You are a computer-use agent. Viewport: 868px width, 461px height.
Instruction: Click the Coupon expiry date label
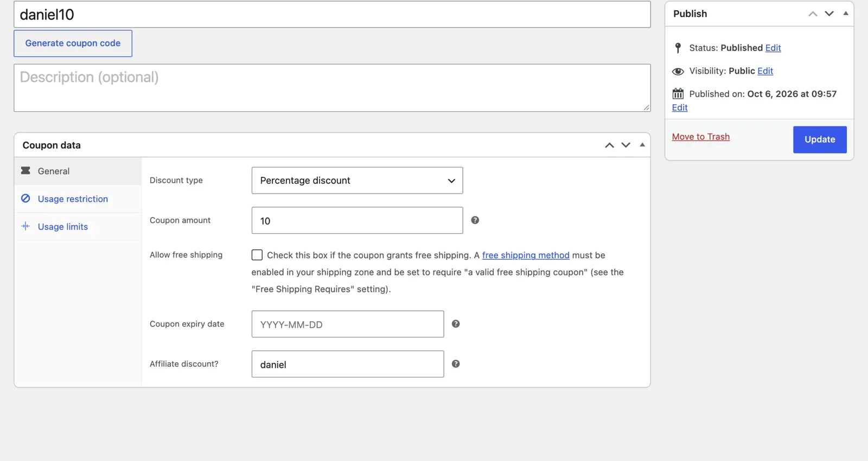pyautogui.click(x=187, y=324)
